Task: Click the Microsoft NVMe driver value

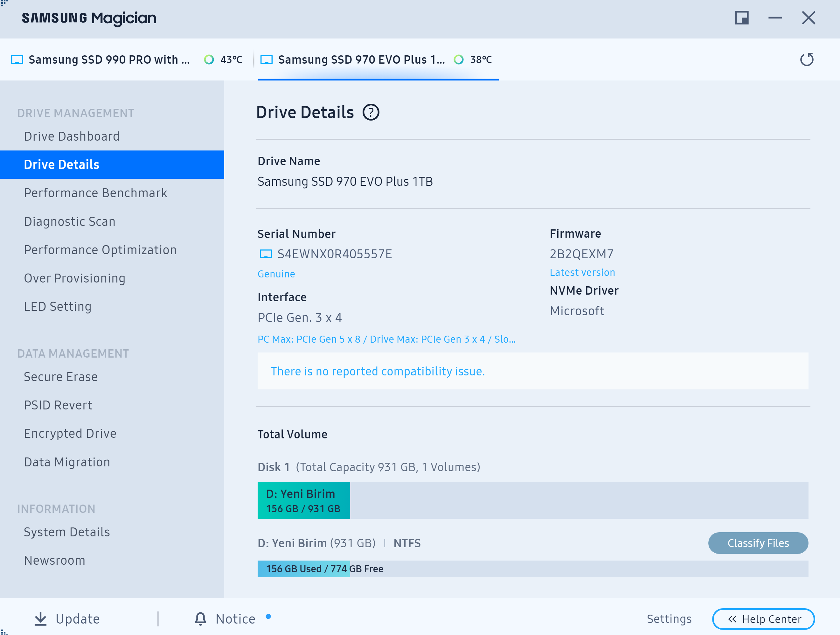Action: pyautogui.click(x=577, y=311)
